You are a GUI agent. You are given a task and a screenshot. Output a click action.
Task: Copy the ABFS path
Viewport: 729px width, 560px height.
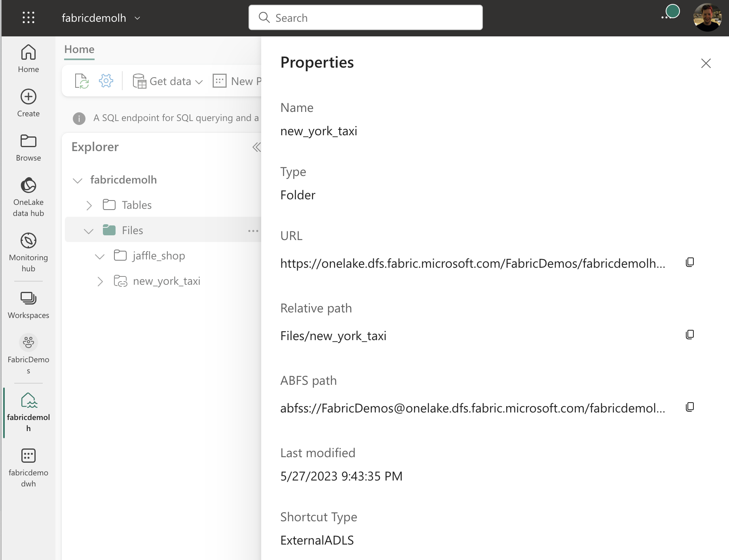pyautogui.click(x=690, y=407)
